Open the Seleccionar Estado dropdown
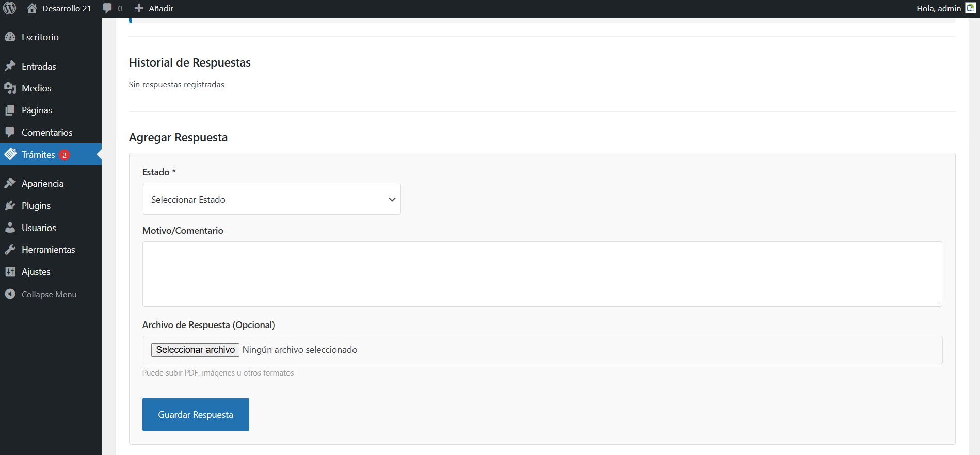Image resolution: width=980 pixels, height=455 pixels. [271, 199]
